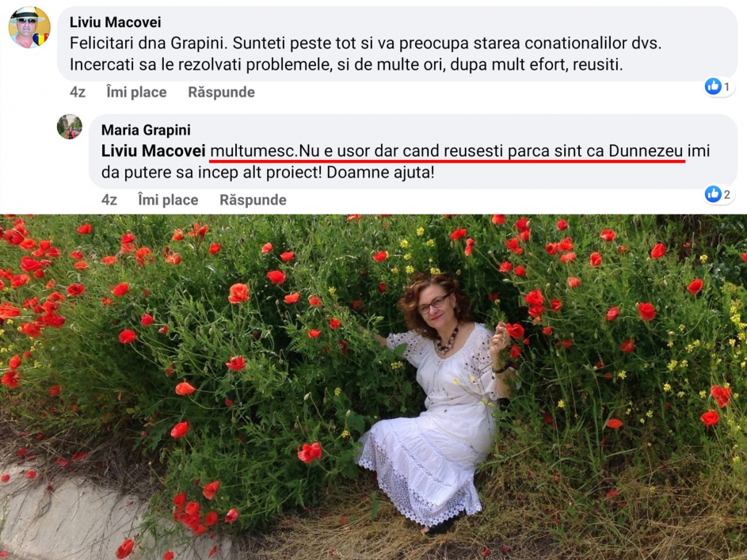Click the woman in white dress
The image size is (747, 560).
click(438, 400)
